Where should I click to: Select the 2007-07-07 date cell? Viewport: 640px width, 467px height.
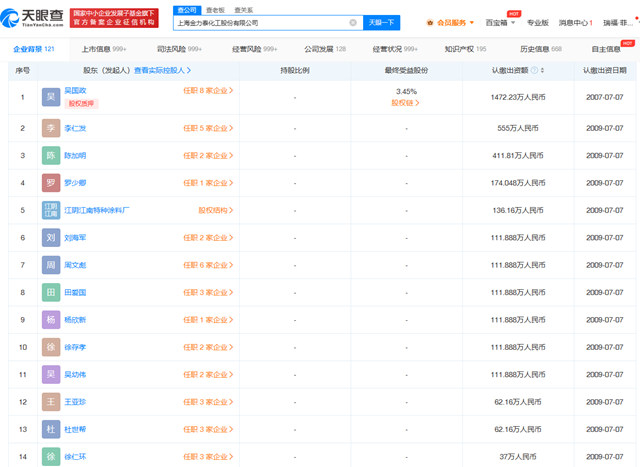point(604,97)
